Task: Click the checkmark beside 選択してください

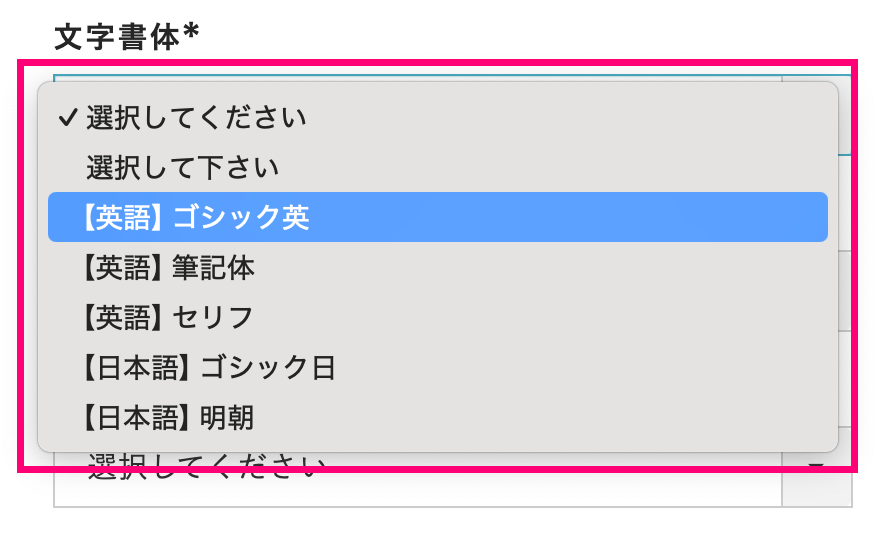Action: click(68, 118)
